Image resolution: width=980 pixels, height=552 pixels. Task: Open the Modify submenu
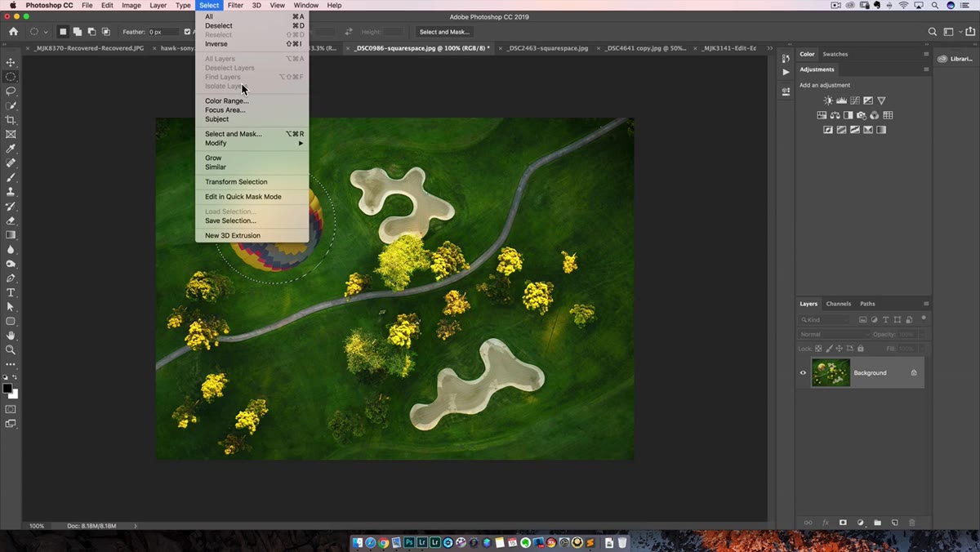[x=252, y=143]
